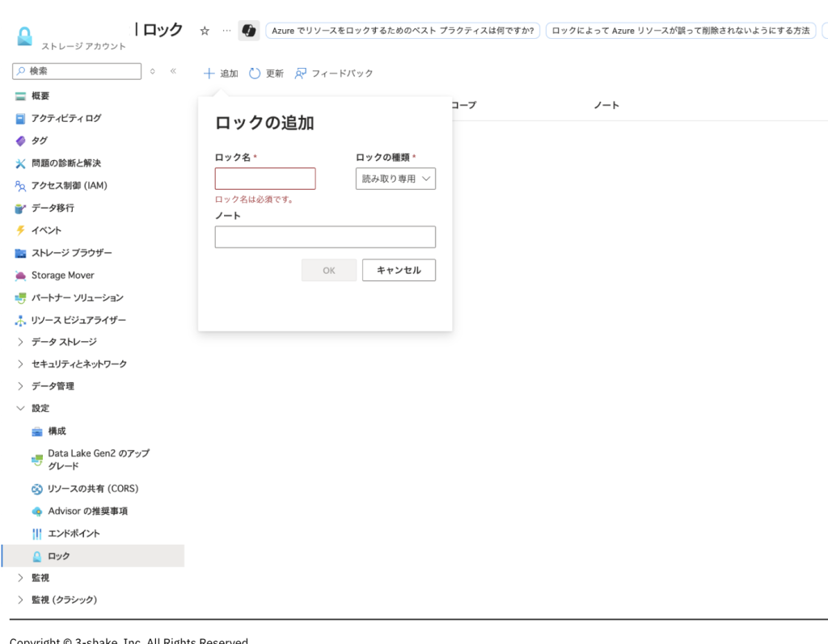Open アクセス制御 (IAM) from the sidebar
Image resolution: width=828 pixels, height=644 pixels.
click(69, 186)
